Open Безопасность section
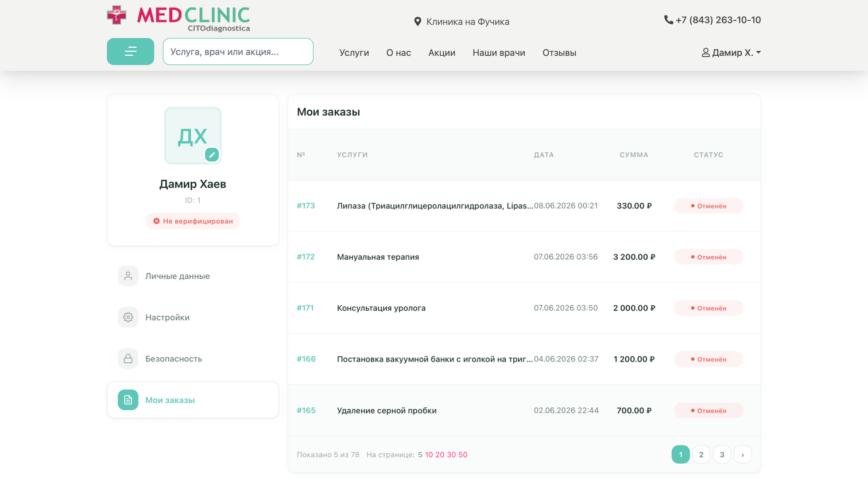The image size is (868, 493). (193, 359)
